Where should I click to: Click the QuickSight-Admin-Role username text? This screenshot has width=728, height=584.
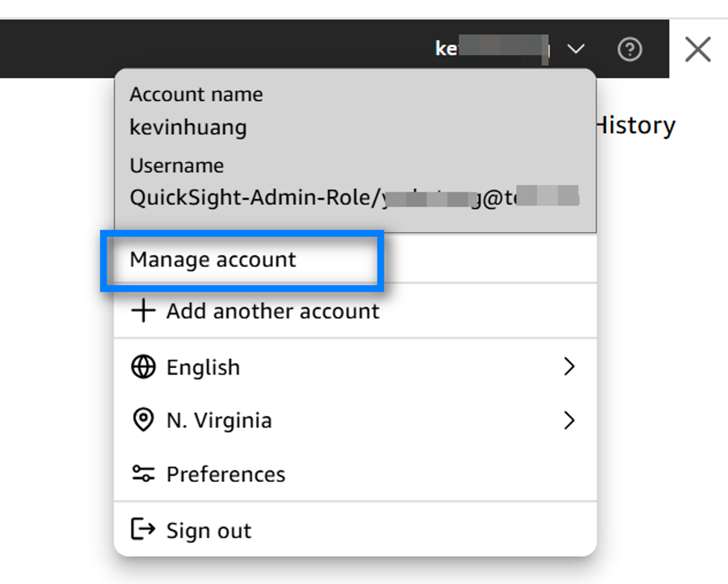(354, 197)
